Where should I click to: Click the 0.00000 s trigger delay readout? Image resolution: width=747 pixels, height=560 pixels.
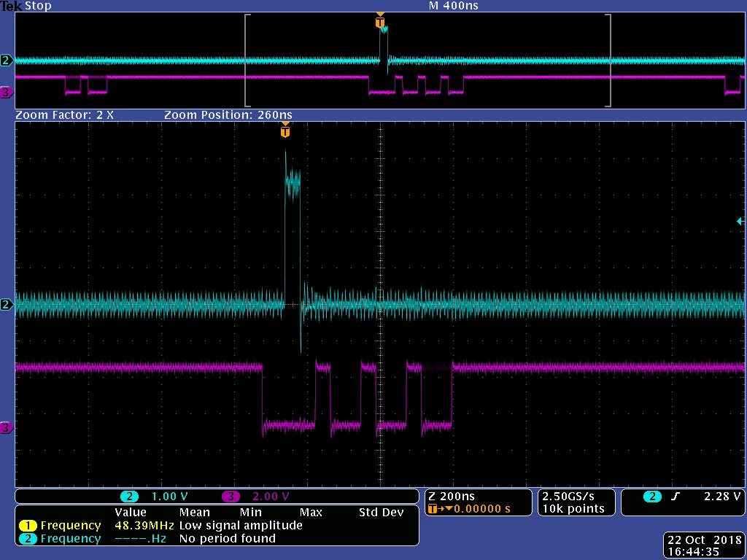point(481,508)
